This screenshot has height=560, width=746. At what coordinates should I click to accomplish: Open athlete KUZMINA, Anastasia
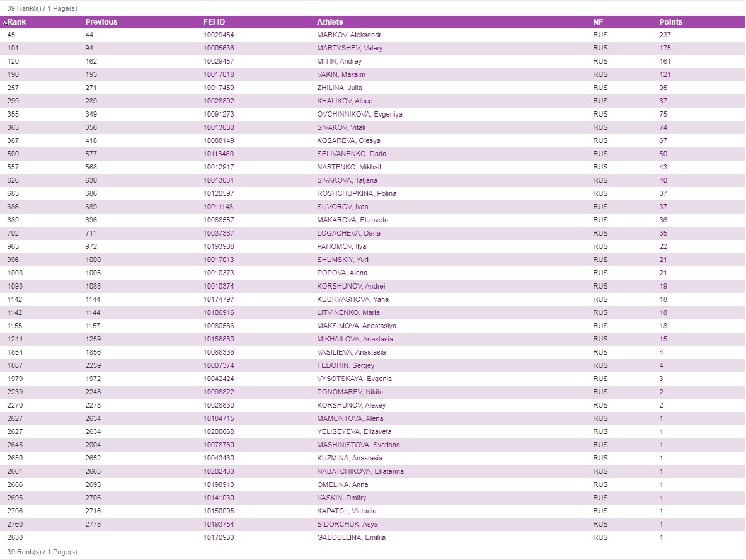pyautogui.click(x=350, y=458)
